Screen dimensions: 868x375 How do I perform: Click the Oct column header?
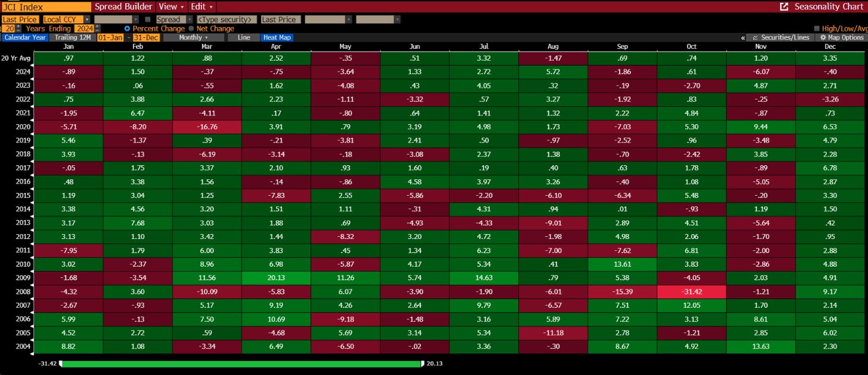[691, 47]
